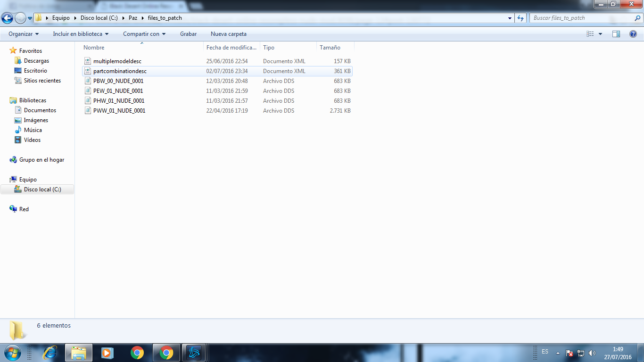
Task: Open the Organizar menu
Action: 23,34
